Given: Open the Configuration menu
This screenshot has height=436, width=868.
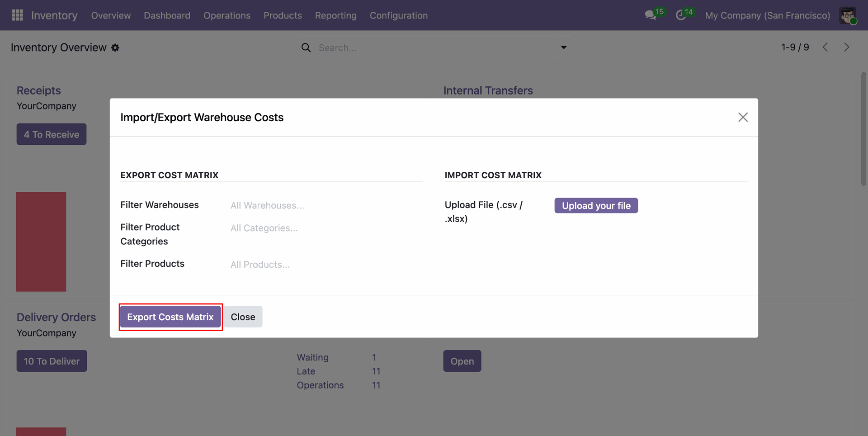Looking at the screenshot, I should (399, 15).
